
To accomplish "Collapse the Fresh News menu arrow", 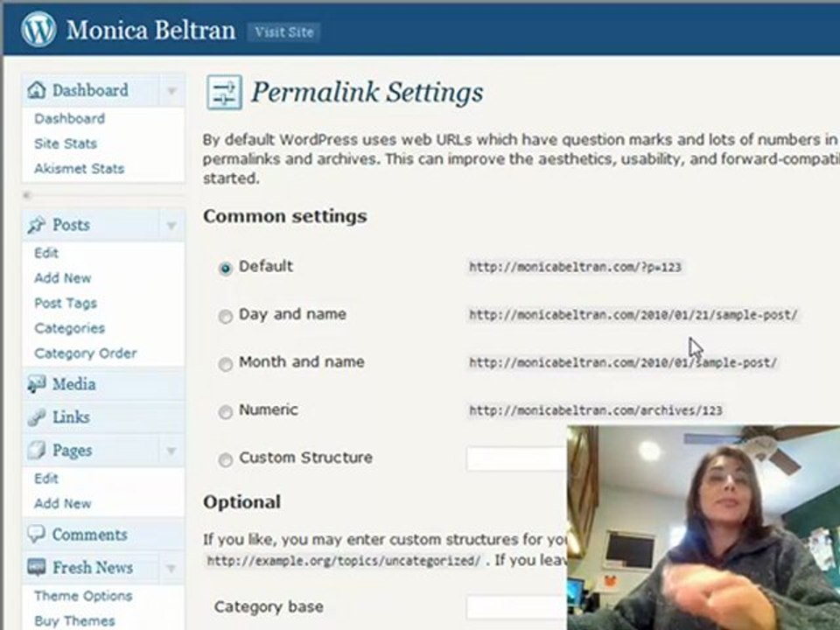I will pyautogui.click(x=171, y=568).
